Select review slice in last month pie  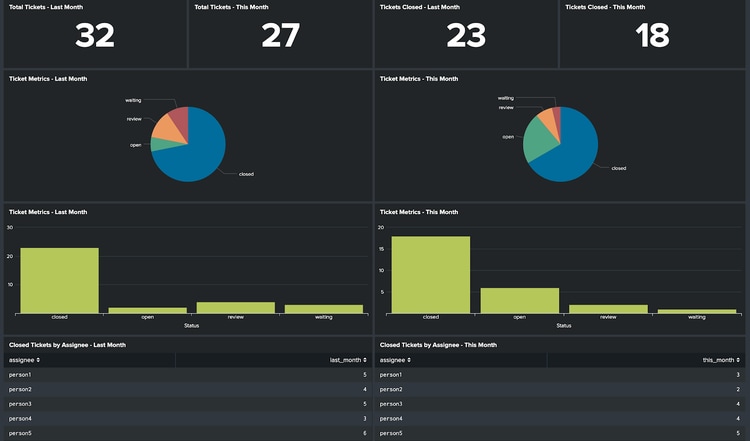click(162, 127)
